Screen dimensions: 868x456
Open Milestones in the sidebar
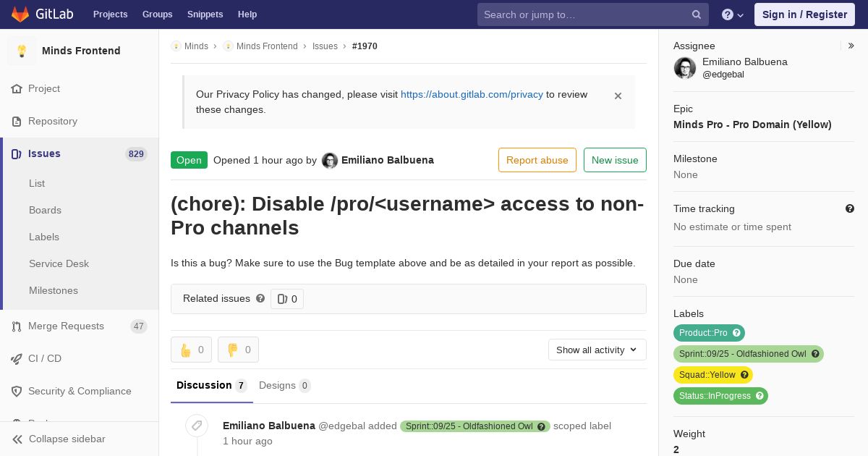[x=54, y=290]
